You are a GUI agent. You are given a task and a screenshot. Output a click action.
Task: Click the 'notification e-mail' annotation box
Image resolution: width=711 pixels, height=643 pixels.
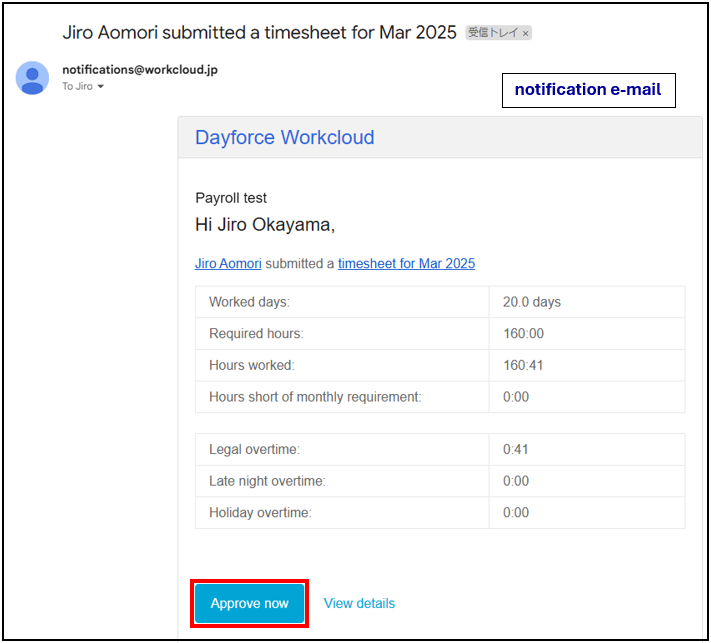[x=589, y=90]
